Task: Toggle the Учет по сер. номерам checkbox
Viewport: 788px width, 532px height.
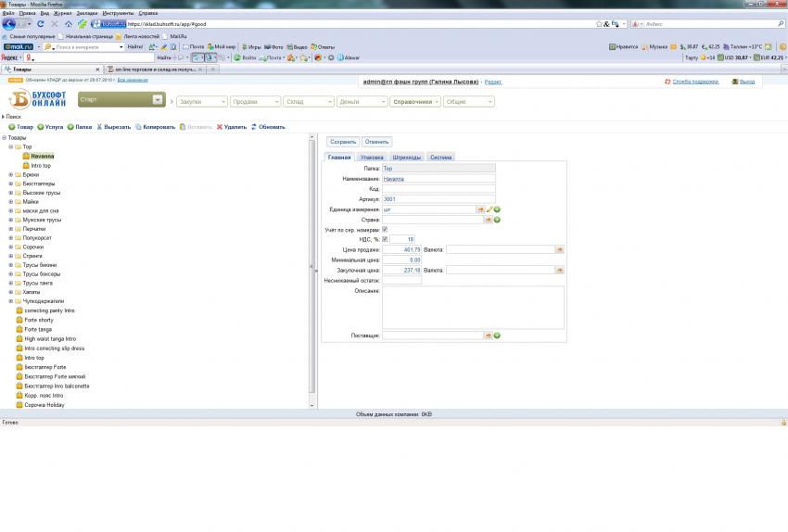Action: (x=386, y=230)
